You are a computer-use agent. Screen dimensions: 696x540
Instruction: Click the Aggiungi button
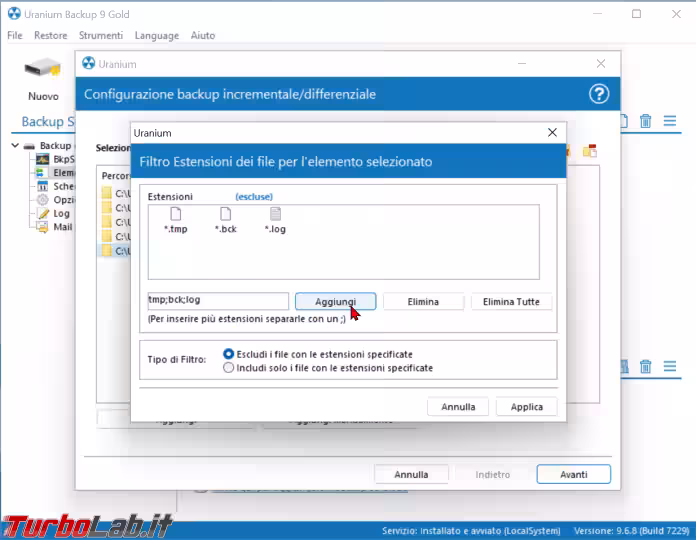tap(336, 302)
